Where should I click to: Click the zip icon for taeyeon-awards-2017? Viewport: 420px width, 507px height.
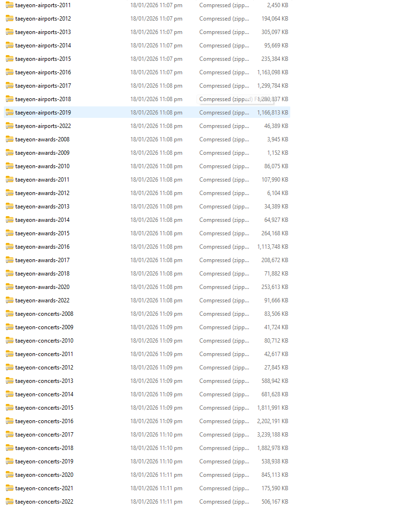coord(10,260)
